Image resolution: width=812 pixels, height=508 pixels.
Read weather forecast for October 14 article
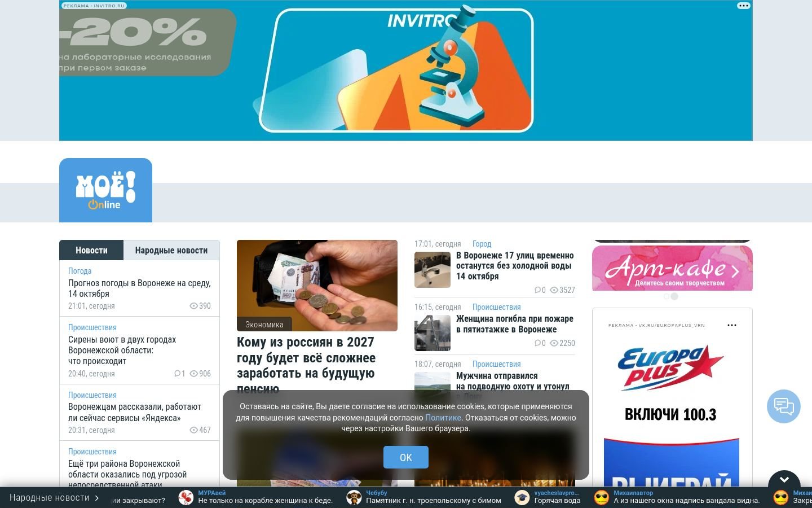click(139, 288)
